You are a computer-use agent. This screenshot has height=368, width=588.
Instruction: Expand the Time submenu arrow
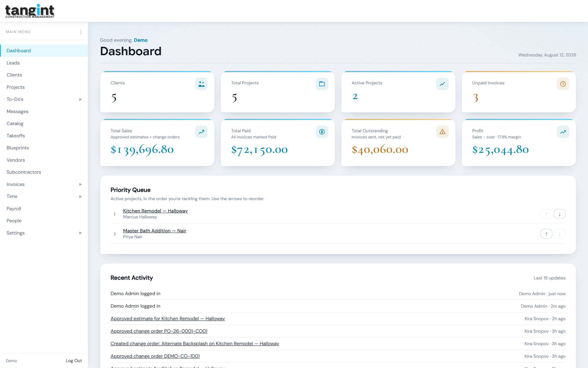point(80,197)
